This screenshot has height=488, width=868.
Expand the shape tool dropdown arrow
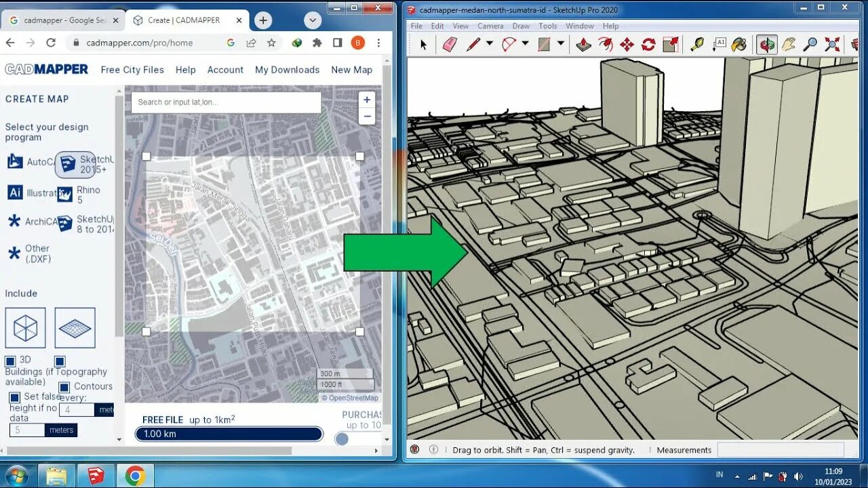click(x=560, y=44)
